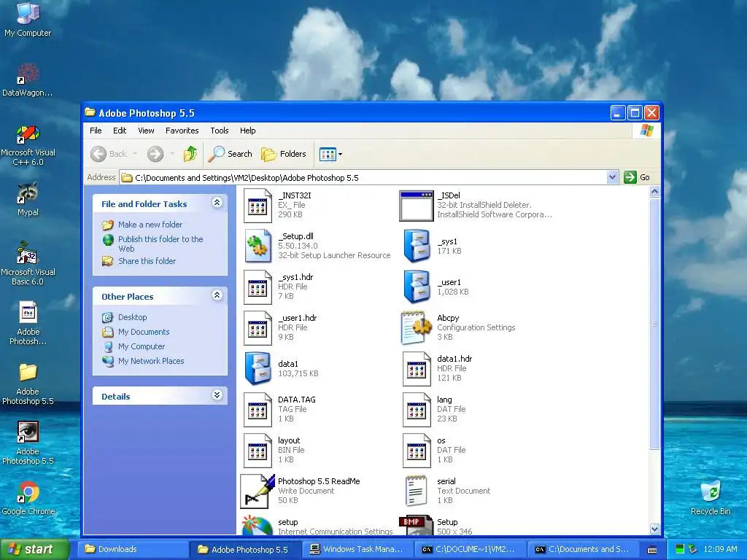Image resolution: width=747 pixels, height=560 pixels.
Task: Click Publish this folder to the Web
Action: click(160, 244)
